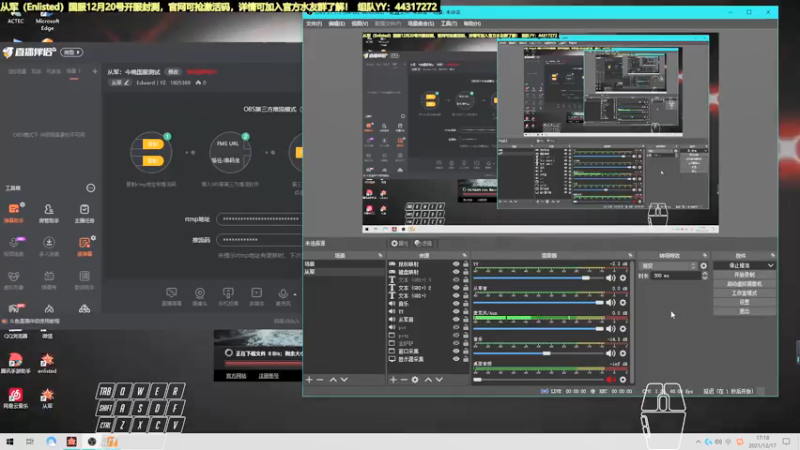Mute the 音乐 mixer channel
This screenshot has width=800, height=450.
click(611, 353)
